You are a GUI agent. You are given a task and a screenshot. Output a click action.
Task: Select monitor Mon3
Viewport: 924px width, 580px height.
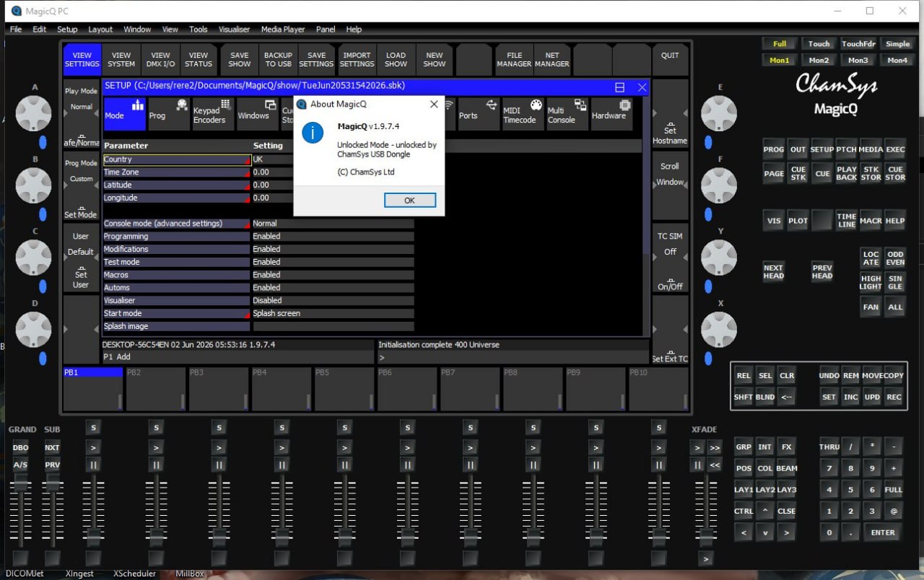(858, 61)
